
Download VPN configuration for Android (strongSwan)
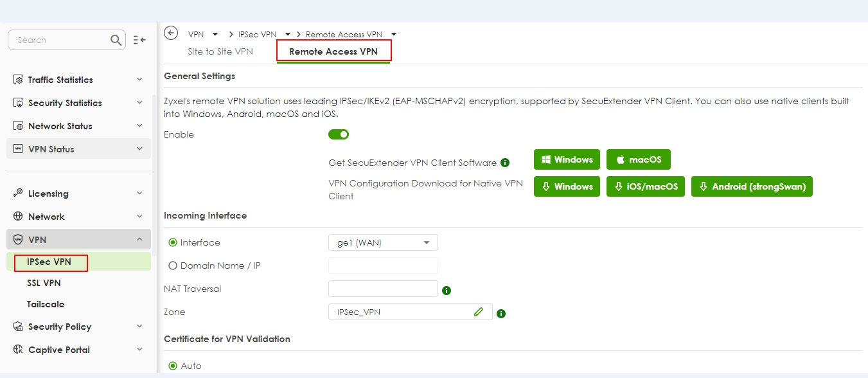(752, 186)
